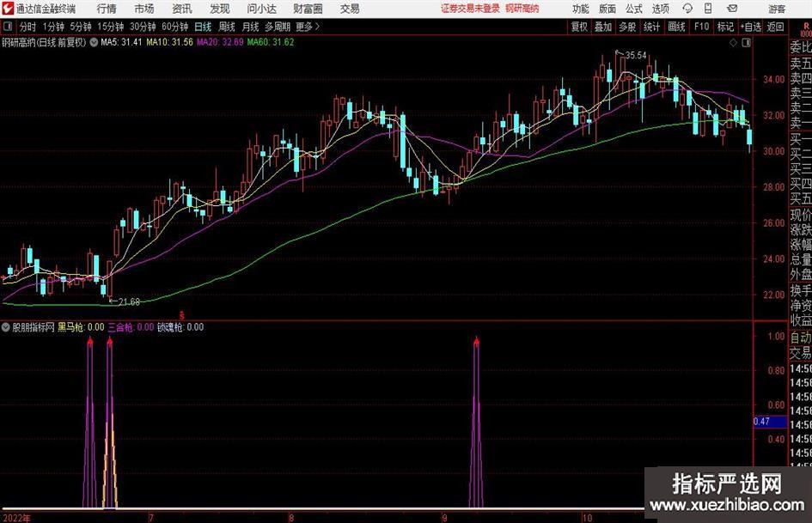Expand dropdown arrow beside 钢研高纳(日线 前复权)
812x523 pixels.
(94, 42)
